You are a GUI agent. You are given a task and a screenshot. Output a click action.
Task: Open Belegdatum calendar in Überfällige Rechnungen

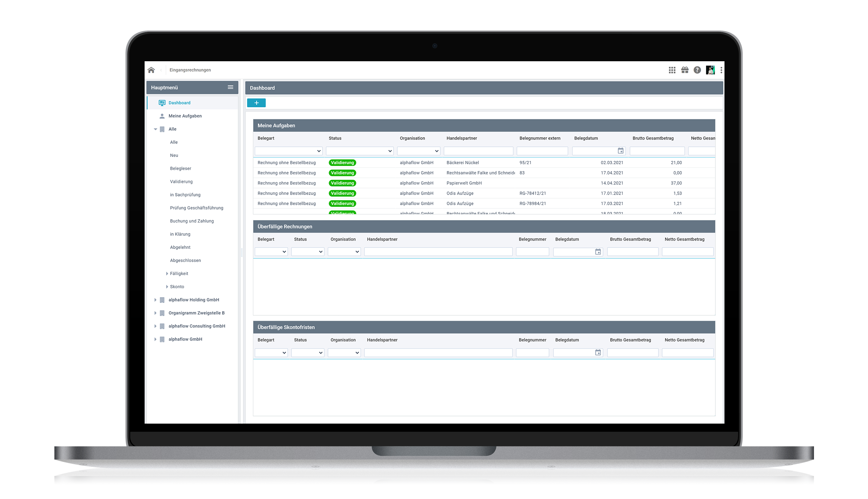point(598,252)
